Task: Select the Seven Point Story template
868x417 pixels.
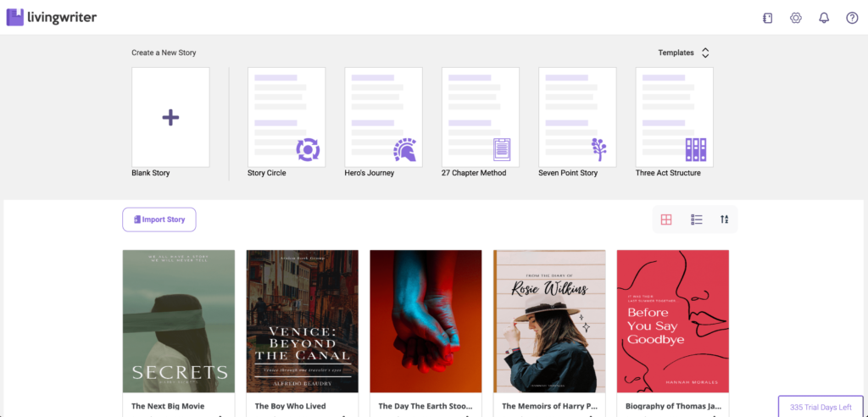Action: tap(577, 118)
